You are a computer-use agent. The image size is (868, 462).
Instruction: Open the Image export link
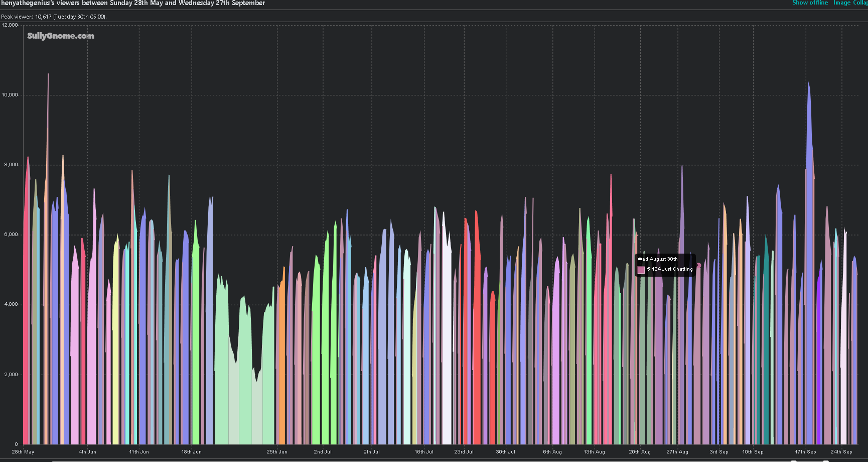tap(841, 3)
